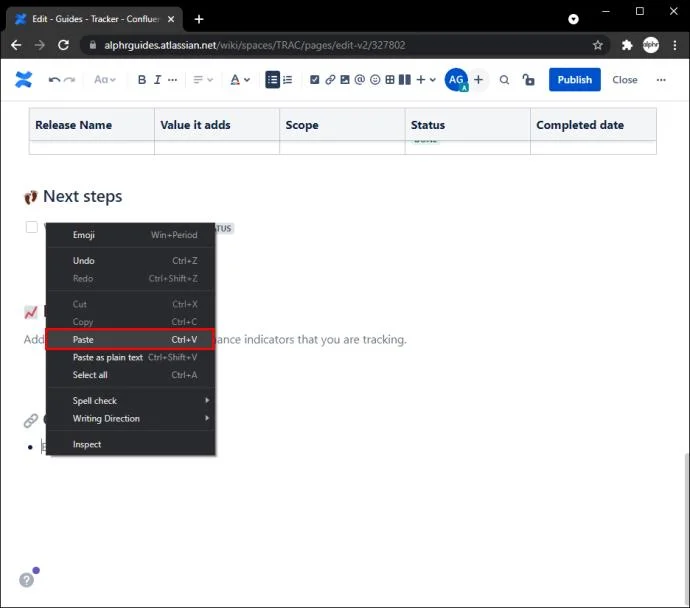Open page restrictions lock icon
This screenshot has height=608, width=690.
[x=528, y=80]
